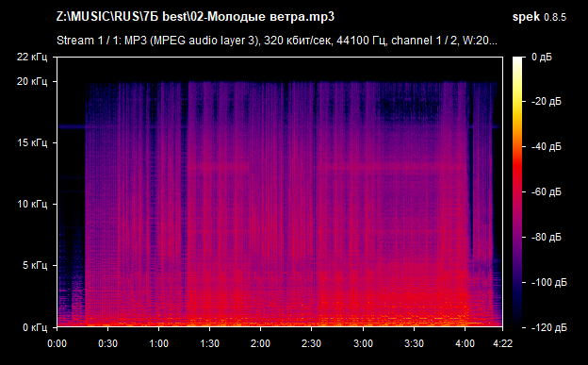Click the '5 кГц' frequency axis label

35,265
